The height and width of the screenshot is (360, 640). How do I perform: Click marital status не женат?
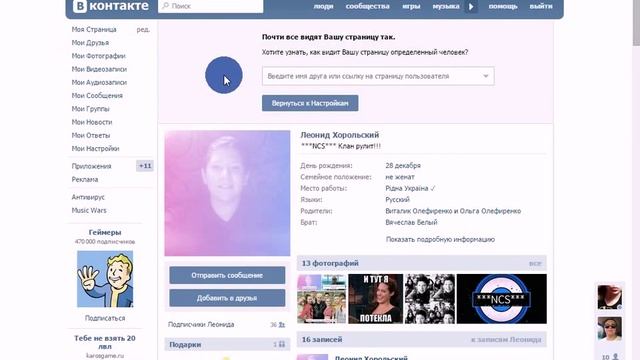tap(400, 177)
